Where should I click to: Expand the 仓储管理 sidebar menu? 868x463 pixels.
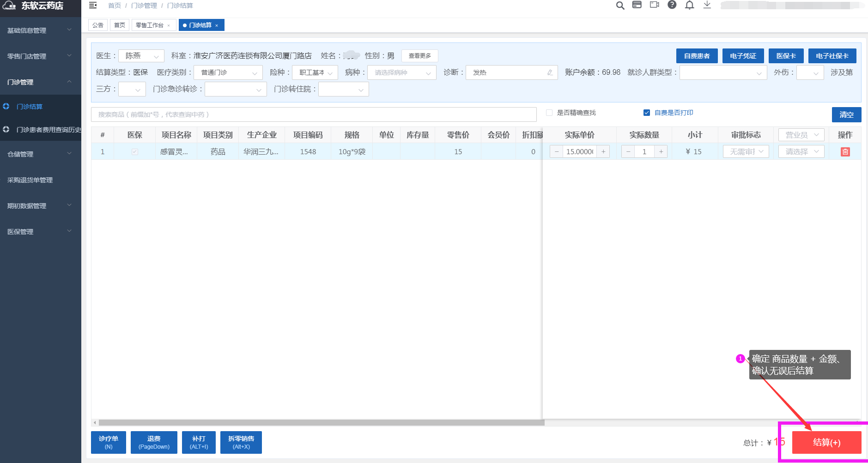pos(40,154)
